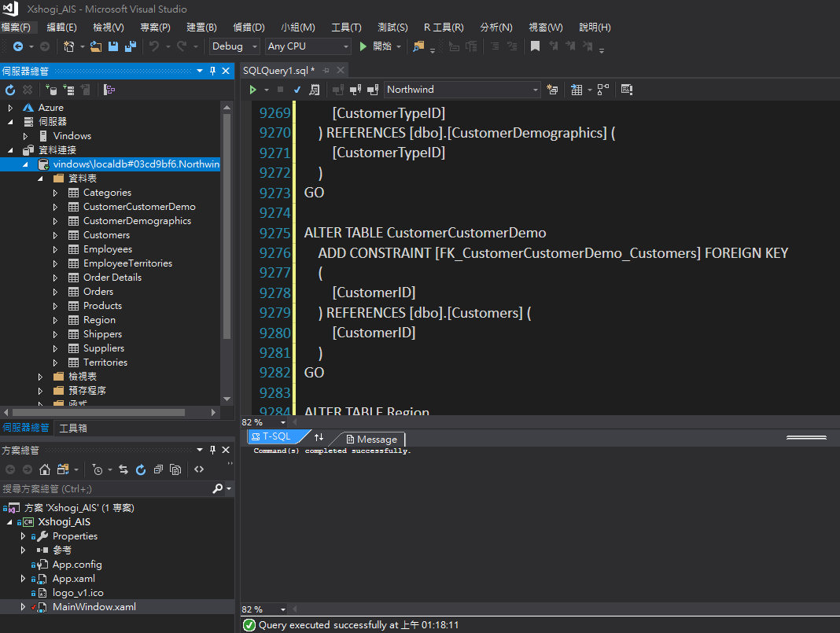
Task: Open the 工具(T) menu
Action: tap(346, 28)
